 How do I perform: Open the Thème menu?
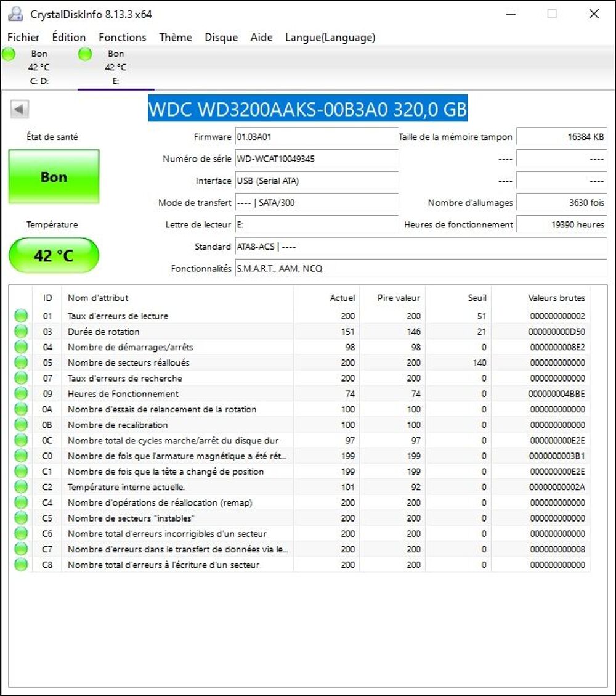[x=176, y=37]
